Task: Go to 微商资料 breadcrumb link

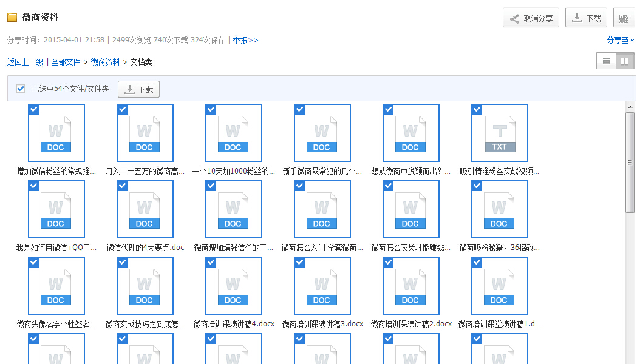Action: tap(105, 62)
